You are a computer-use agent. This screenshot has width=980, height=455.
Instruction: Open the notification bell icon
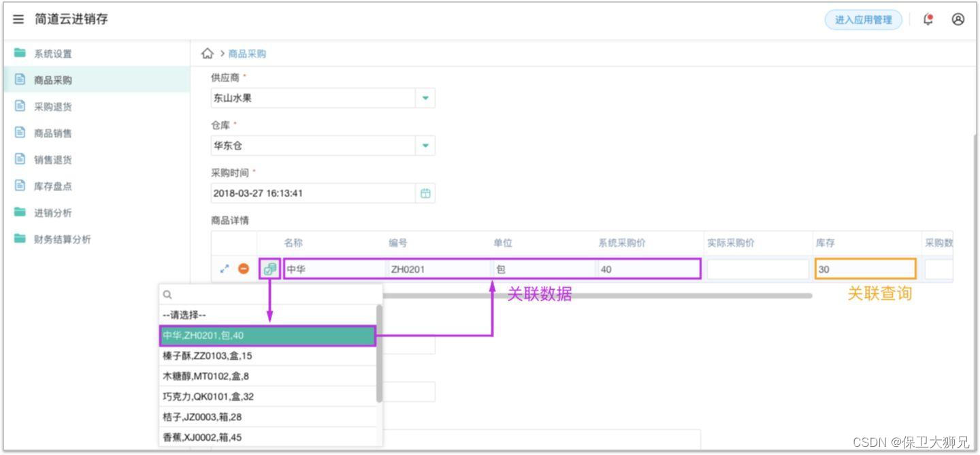pos(928,20)
